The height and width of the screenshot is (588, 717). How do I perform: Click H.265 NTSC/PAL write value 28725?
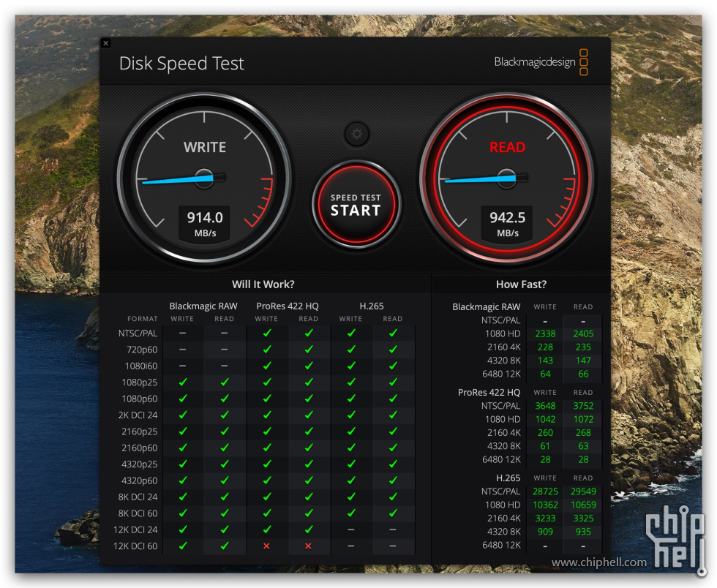[545, 491]
